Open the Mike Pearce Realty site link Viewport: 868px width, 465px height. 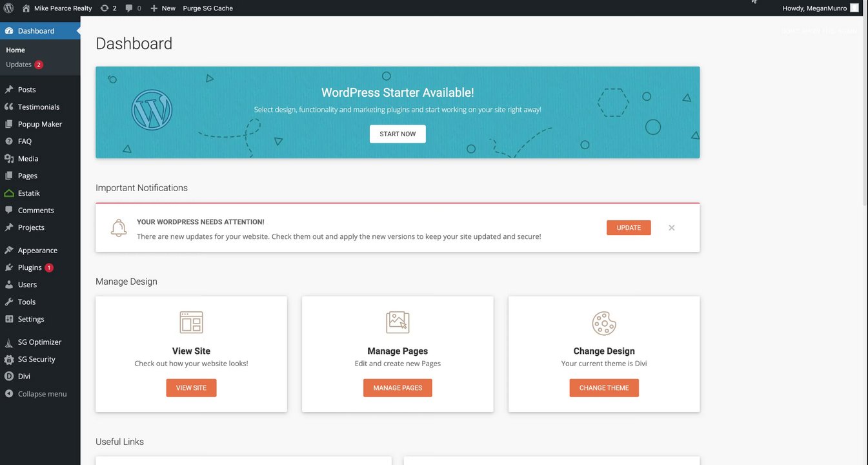57,8
